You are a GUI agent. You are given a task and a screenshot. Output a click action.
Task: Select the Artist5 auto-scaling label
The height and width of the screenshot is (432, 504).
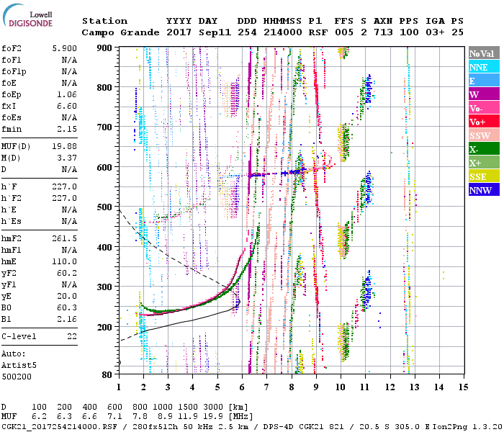(x=19, y=366)
